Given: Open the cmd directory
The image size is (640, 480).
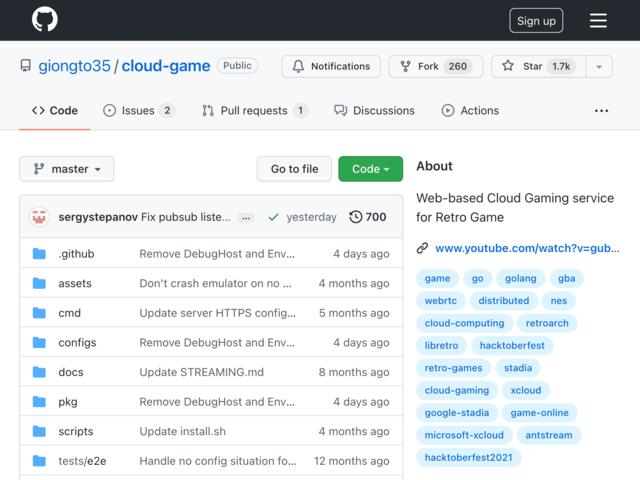Looking at the screenshot, I should coord(69,313).
